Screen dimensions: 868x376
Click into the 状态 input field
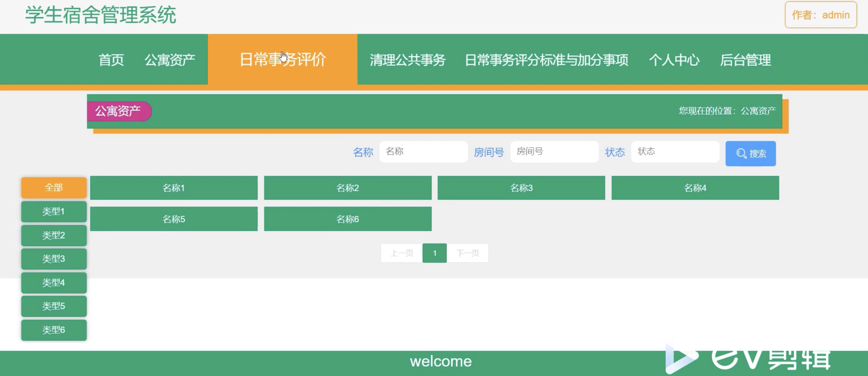(675, 152)
